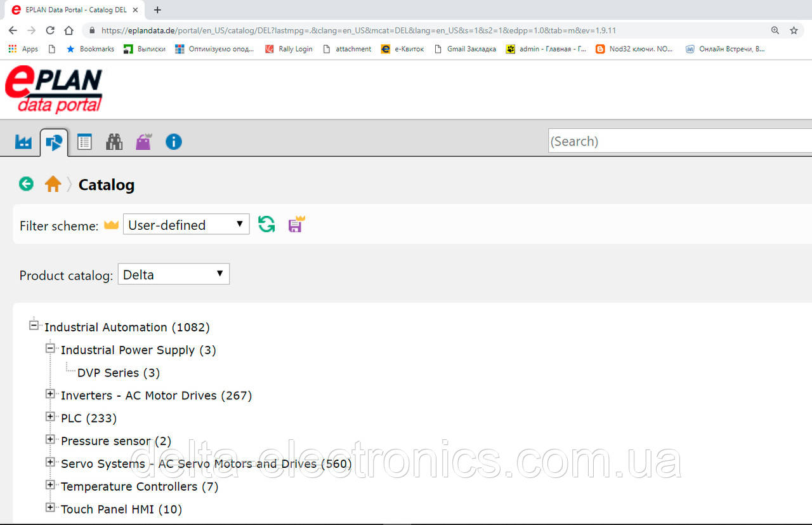Screen dimensions: 812x525
Task: Click the zoom magnifier icon in address bar
Action: click(x=775, y=30)
